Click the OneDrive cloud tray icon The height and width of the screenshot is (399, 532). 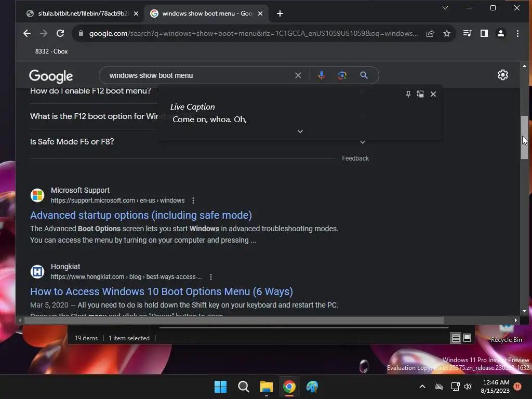[x=440, y=387]
